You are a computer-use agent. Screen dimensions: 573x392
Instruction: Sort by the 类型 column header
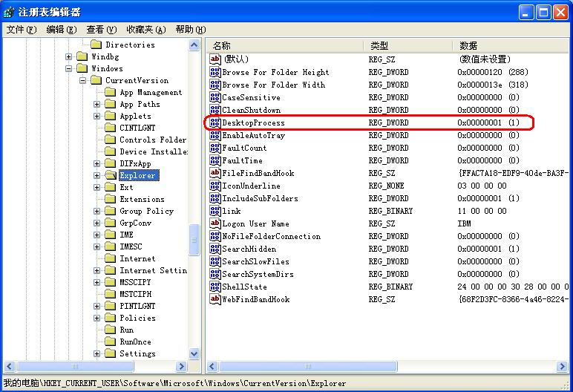point(407,46)
